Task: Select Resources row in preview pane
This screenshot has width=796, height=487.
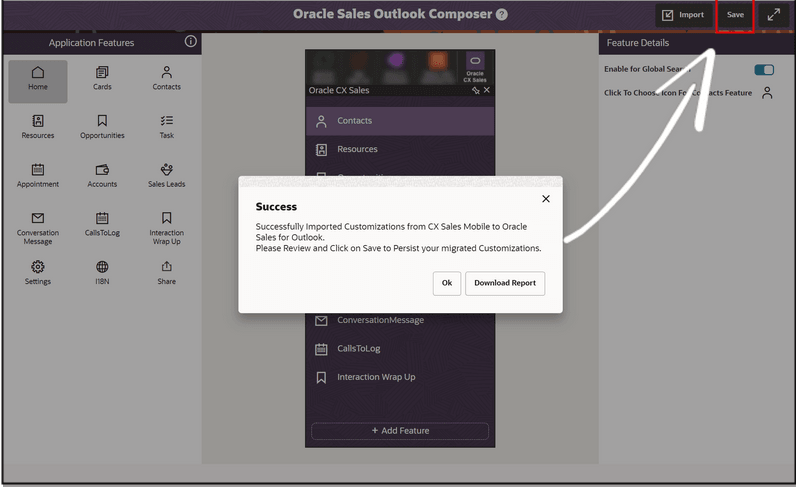Action: [x=400, y=149]
